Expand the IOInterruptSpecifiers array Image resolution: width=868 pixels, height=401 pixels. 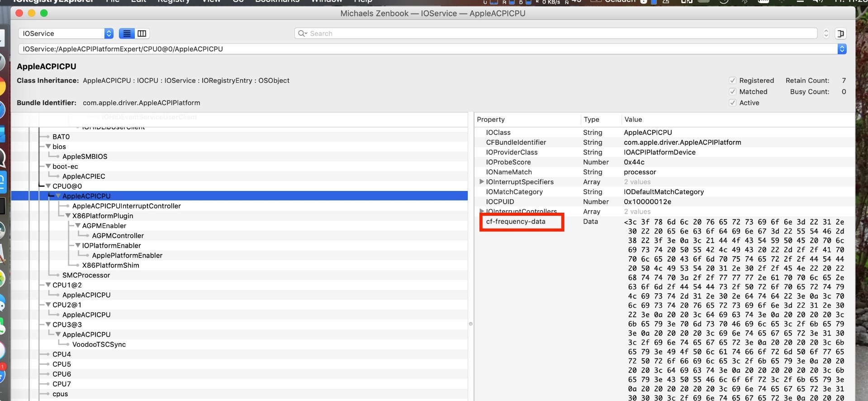[482, 182]
